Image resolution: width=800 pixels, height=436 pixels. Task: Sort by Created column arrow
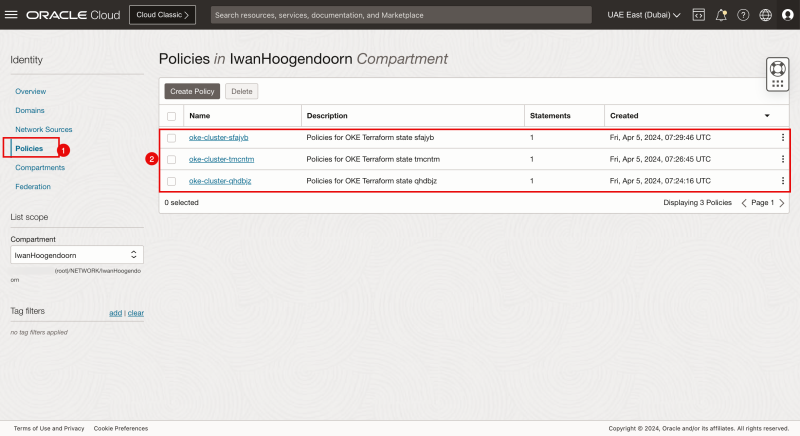click(767, 116)
